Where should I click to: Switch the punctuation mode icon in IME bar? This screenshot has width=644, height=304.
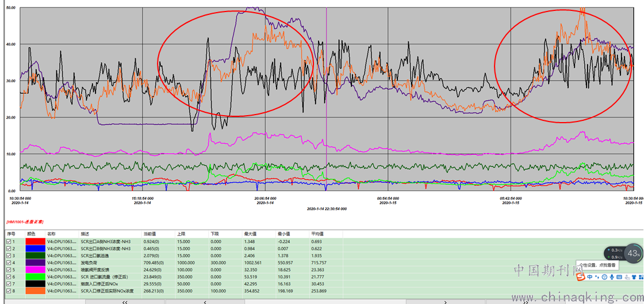coord(597,277)
